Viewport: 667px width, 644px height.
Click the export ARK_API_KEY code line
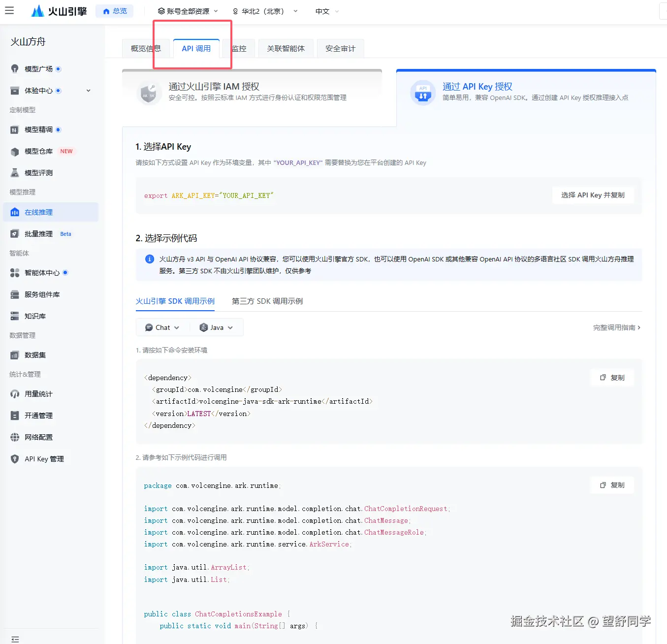pos(209,195)
